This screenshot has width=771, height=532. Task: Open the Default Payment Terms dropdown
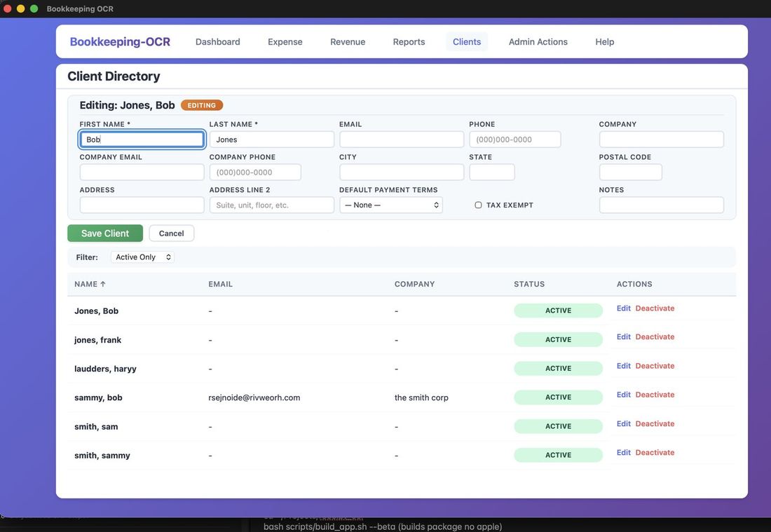(390, 205)
